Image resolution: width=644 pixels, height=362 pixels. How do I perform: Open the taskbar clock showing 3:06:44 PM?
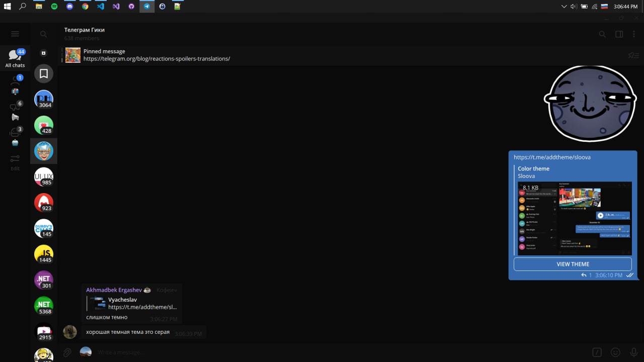(x=625, y=7)
